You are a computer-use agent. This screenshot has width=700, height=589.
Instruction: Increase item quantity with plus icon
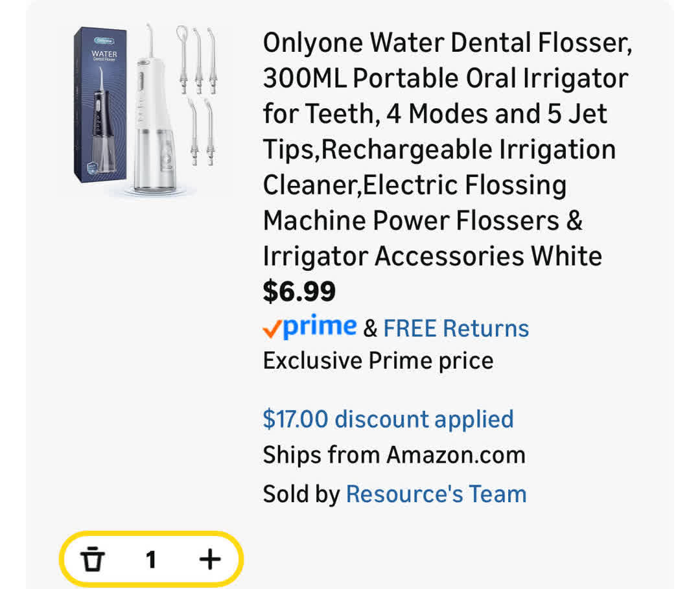[x=209, y=559]
